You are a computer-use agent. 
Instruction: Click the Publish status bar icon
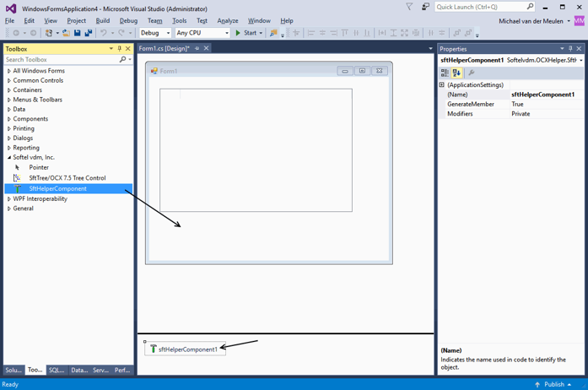coord(537,384)
